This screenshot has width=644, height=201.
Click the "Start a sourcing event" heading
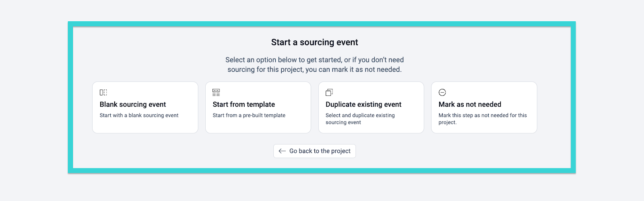tap(314, 42)
